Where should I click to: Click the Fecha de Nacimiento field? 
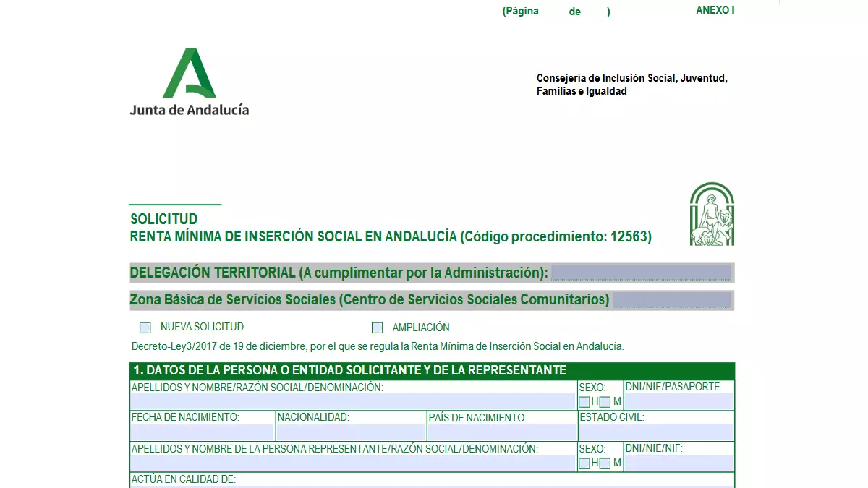click(x=203, y=432)
